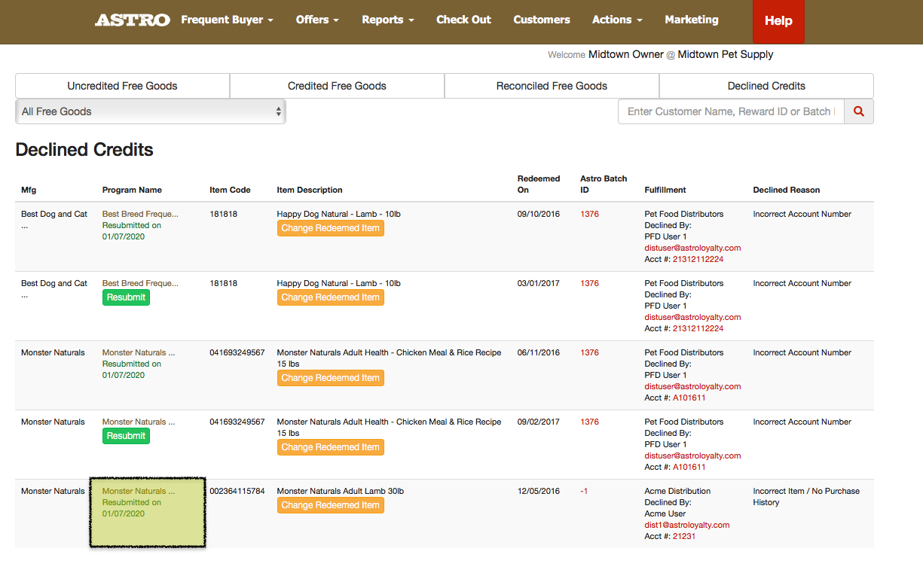Switch to Uncredited Free Goods tab
Image resolution: width=923 pixels, height=588 pixels.
(x=123, y=86)
